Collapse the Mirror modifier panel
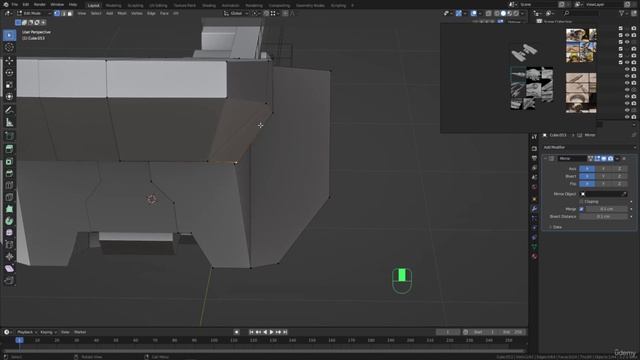 tap(545, 158)
